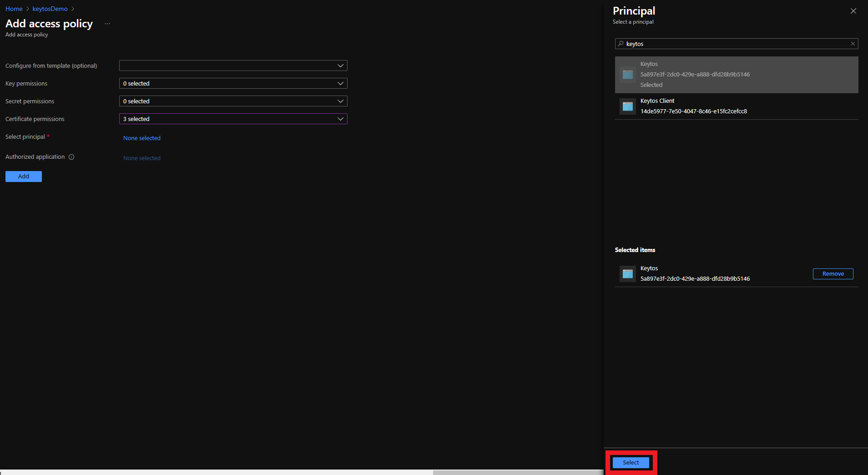This screenshot has width=868, height=475.
Task: Open the Key permissions dropdown
Action: click(233, 83)
